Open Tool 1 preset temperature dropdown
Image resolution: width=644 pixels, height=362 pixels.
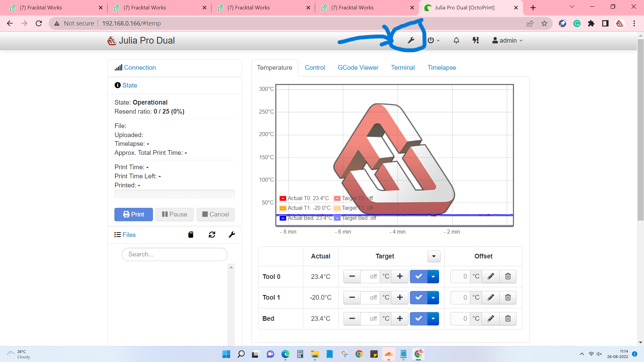click(433, 298)
